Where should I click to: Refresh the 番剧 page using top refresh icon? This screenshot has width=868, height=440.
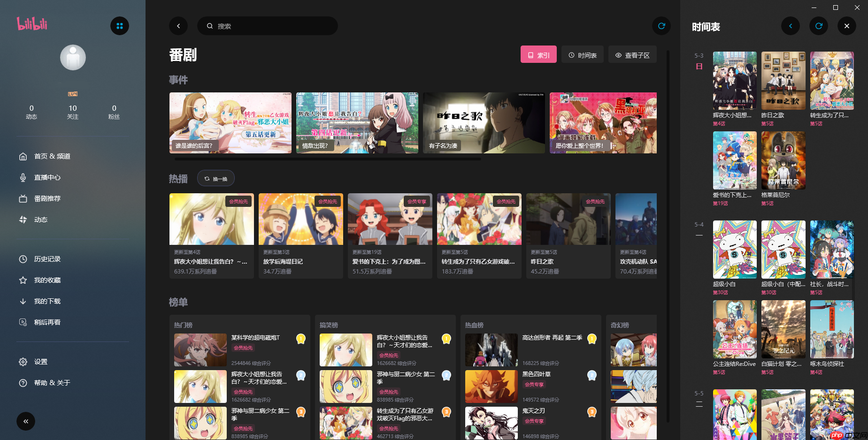click(661, 26)
